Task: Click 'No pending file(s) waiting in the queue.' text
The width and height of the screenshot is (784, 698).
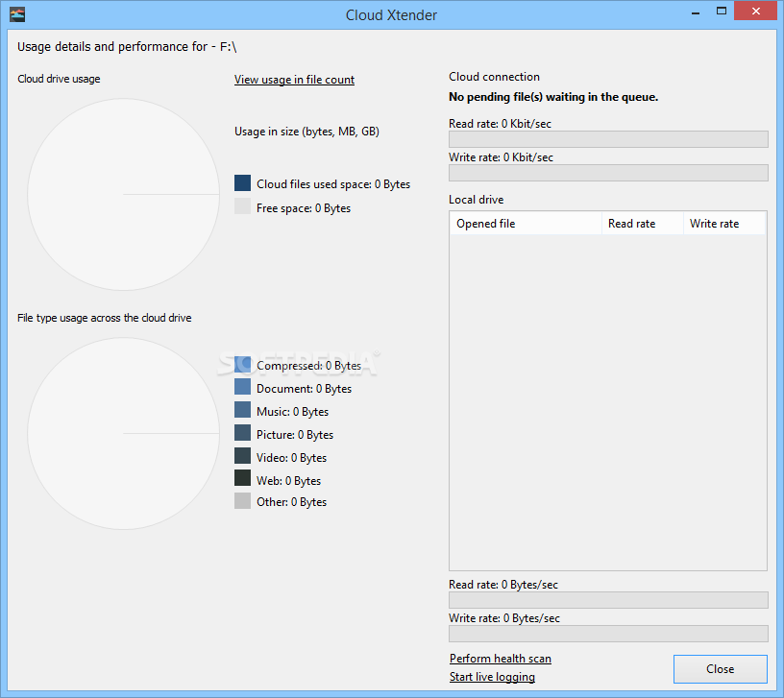Action: click(x=553, y=97)
